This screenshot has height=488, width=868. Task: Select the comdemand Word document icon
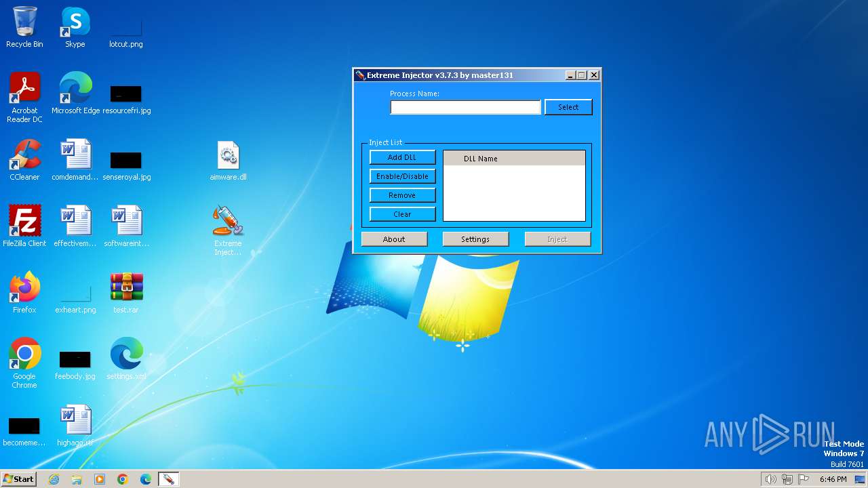75,160
